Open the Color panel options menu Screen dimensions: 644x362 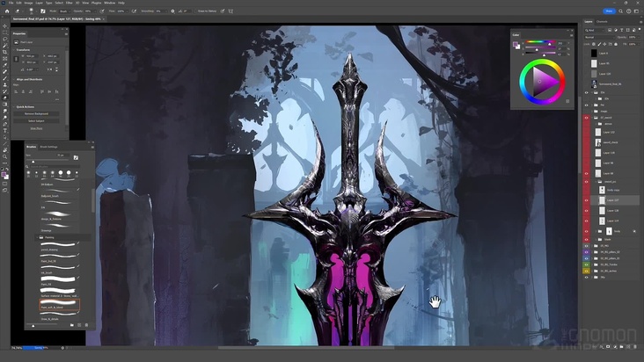point(571,35)
